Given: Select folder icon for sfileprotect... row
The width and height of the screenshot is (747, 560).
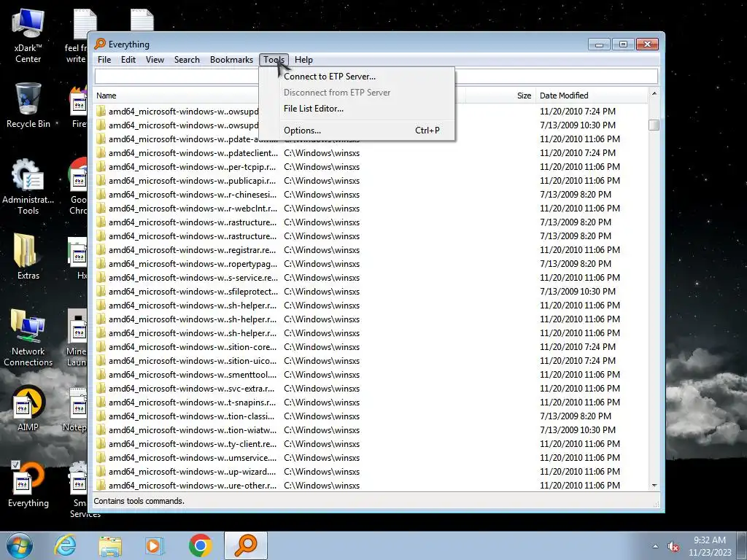Looking at the screenshot, I should 101,292.
